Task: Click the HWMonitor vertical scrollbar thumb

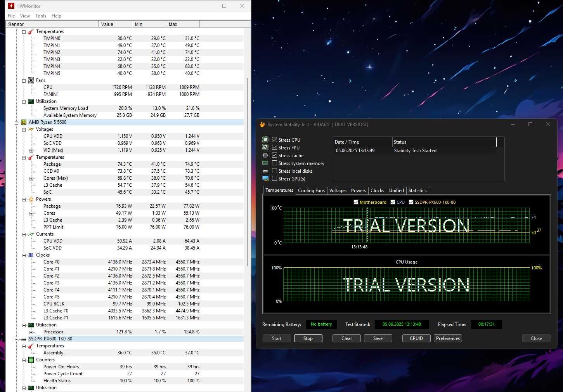Action: [x=248, y=172]
